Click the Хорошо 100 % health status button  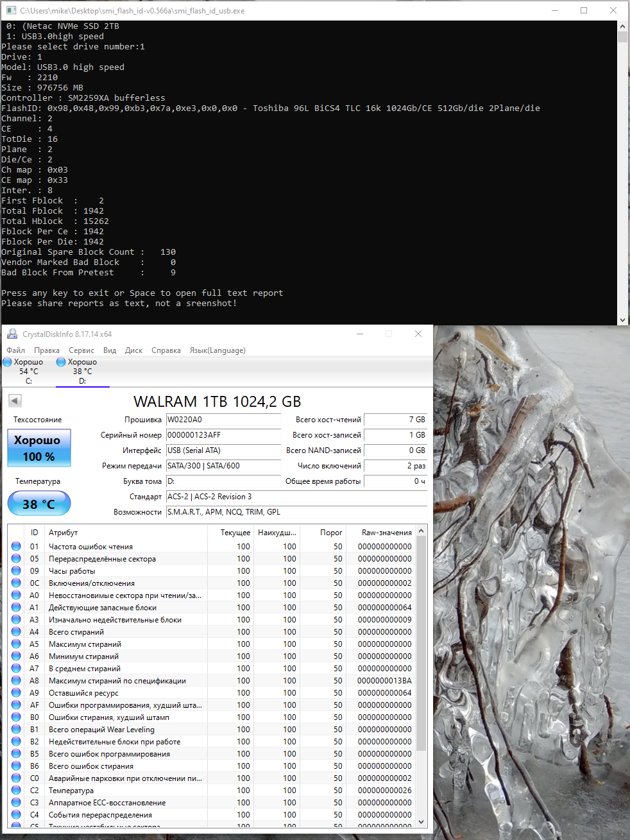click(38, 448)
